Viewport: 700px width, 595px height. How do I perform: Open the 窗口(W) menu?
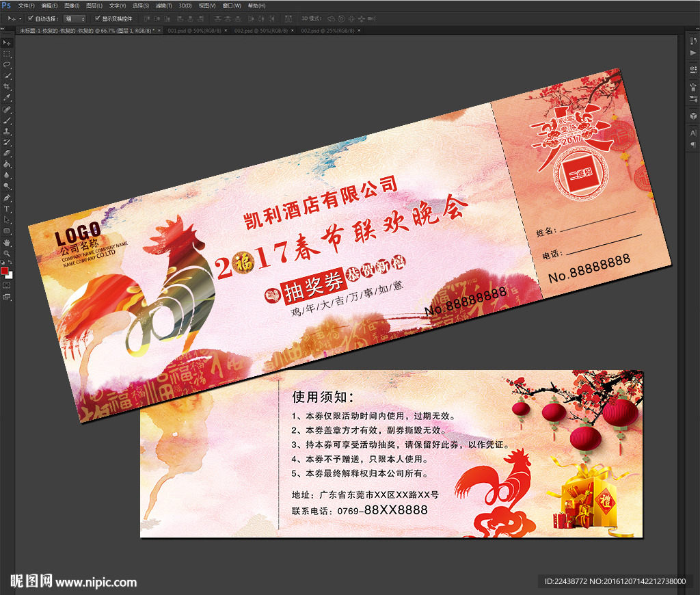click(x=232, y=5)
